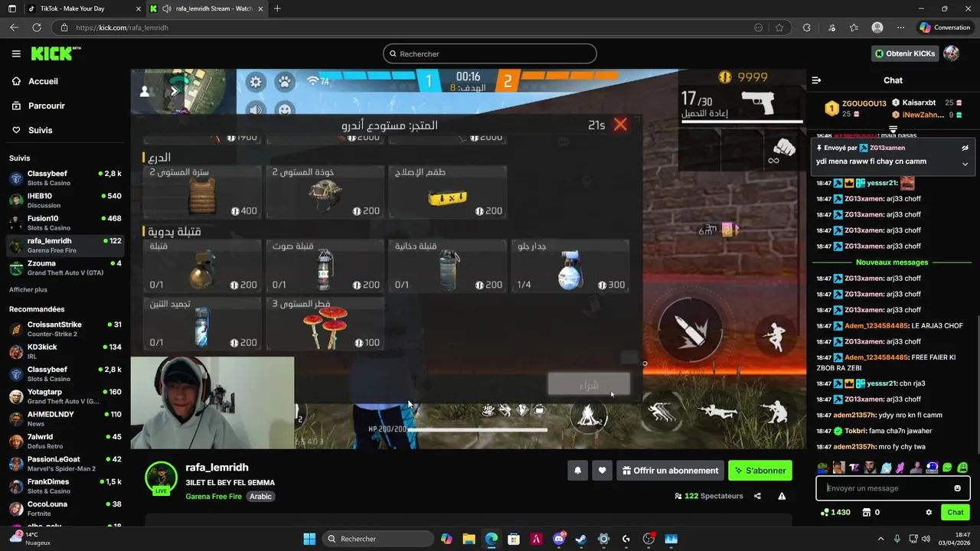This screenshot has height=551, width=980.
Task: Open the browser extensions puzzle icon
Action: 807,28
